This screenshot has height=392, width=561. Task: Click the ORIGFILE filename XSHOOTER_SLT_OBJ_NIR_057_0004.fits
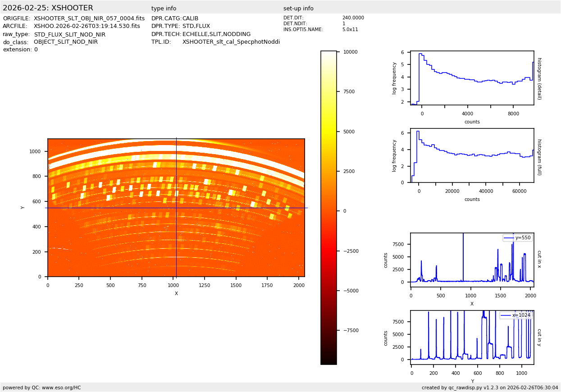pyautogui.click(x=89, y=18)
